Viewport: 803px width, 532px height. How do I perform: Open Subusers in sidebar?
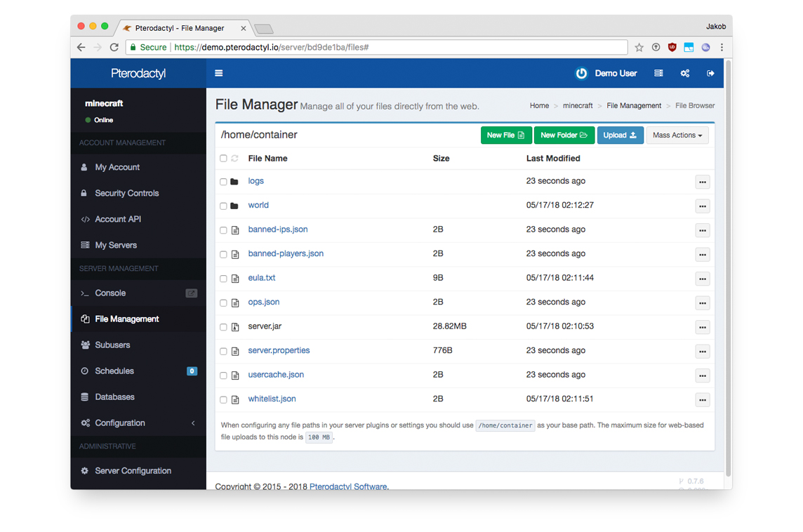pos(138,345)
